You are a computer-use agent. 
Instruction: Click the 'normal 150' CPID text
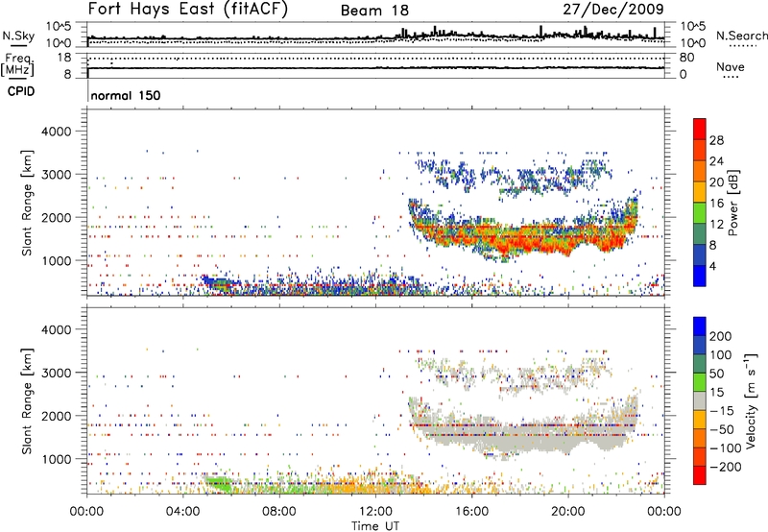(126, 95)
